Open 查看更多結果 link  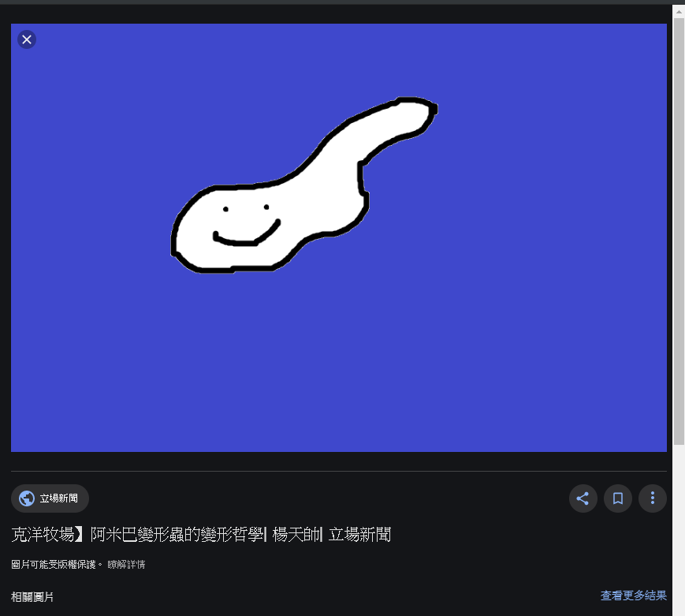tap(634, 595)
